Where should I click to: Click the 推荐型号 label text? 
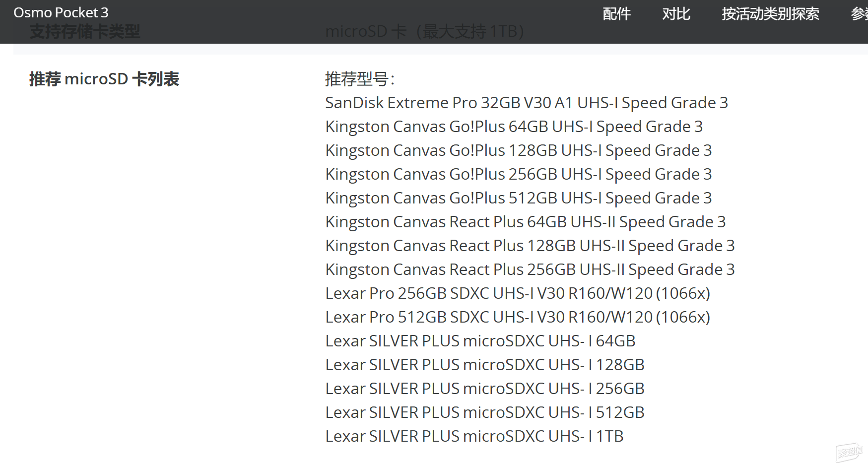point(360,79)
